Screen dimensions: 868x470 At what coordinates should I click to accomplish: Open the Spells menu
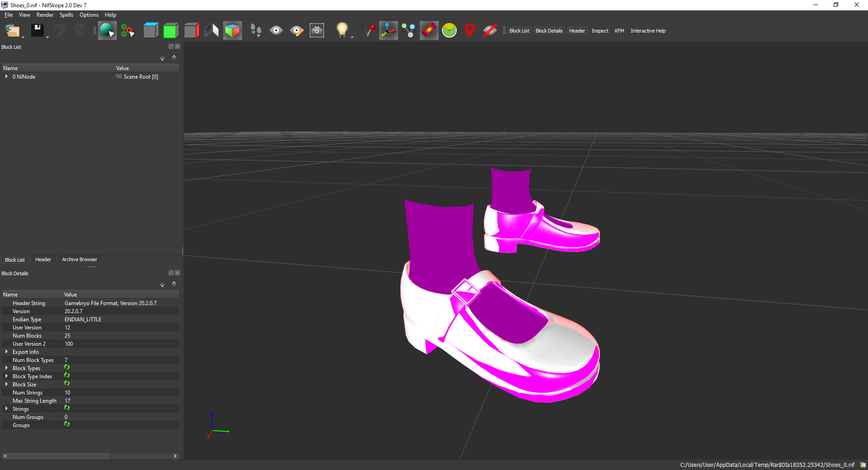coord(66,15)
